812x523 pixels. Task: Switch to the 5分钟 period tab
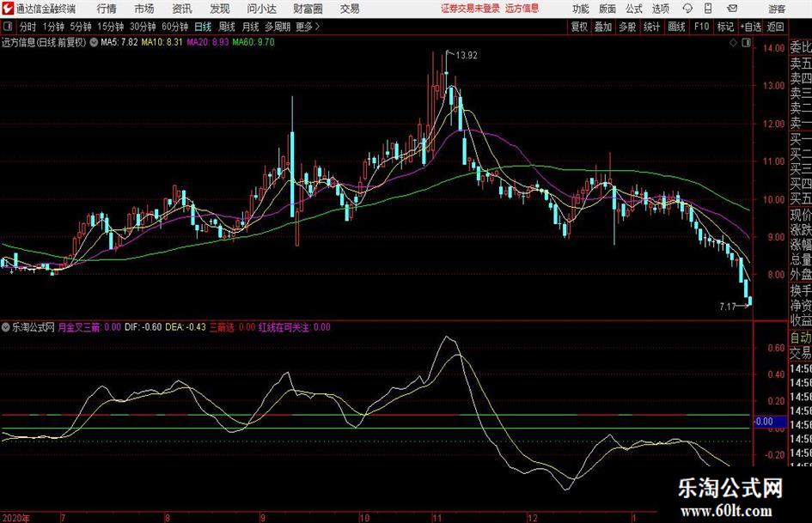tap(81, 27)
